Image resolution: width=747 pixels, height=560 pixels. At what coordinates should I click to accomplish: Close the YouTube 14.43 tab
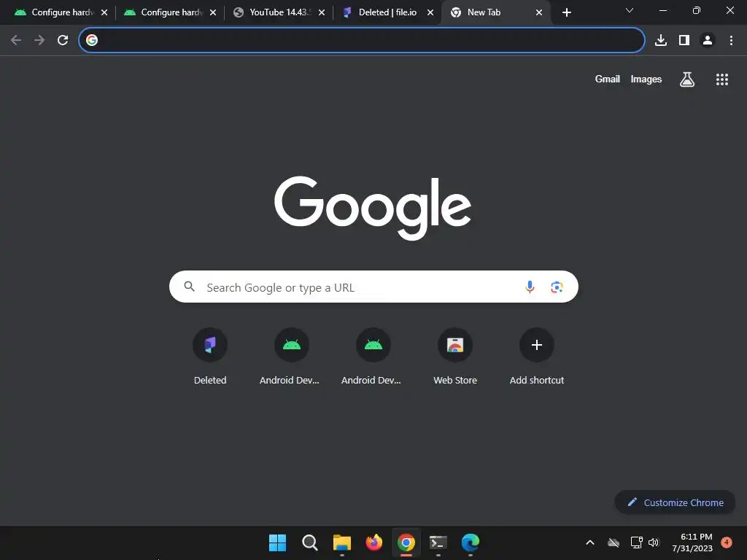tap(322, 12)
